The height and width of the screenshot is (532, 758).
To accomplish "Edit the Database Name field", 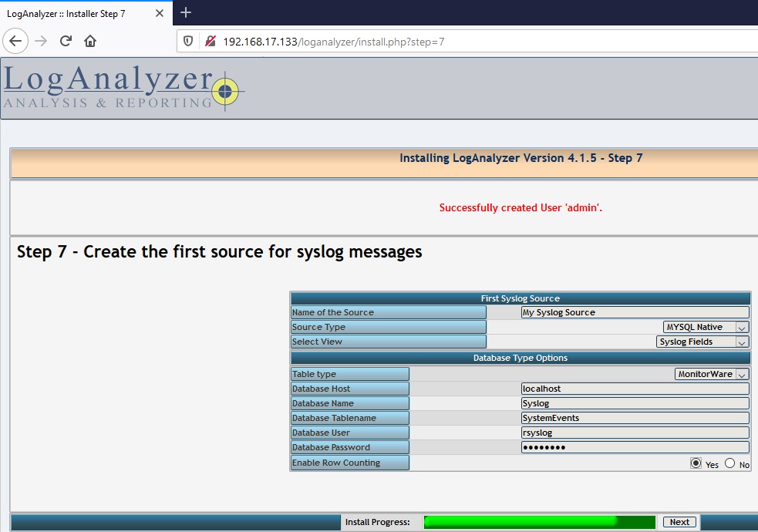I will [635, 403].
